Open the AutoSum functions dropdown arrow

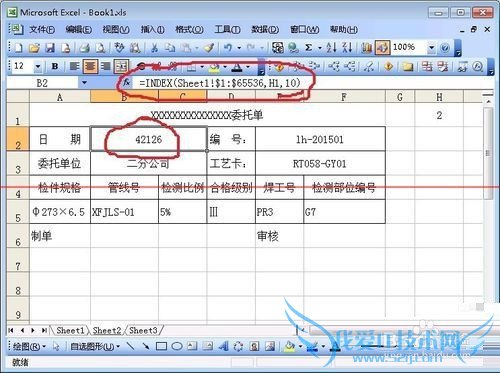[x=320, y=48]
